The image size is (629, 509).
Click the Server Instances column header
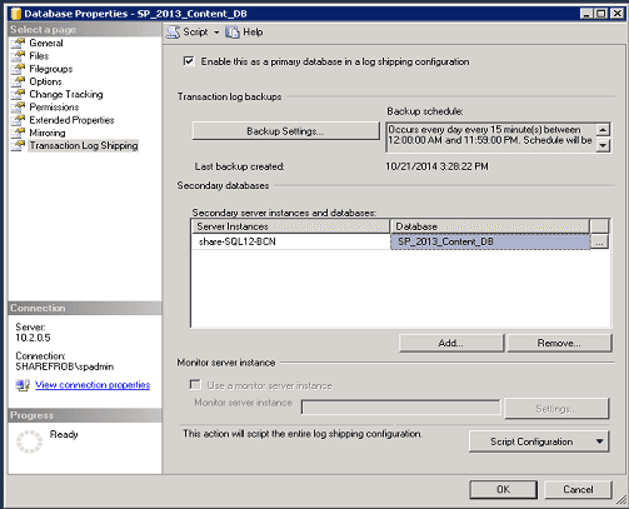click(x=291, y=227)
